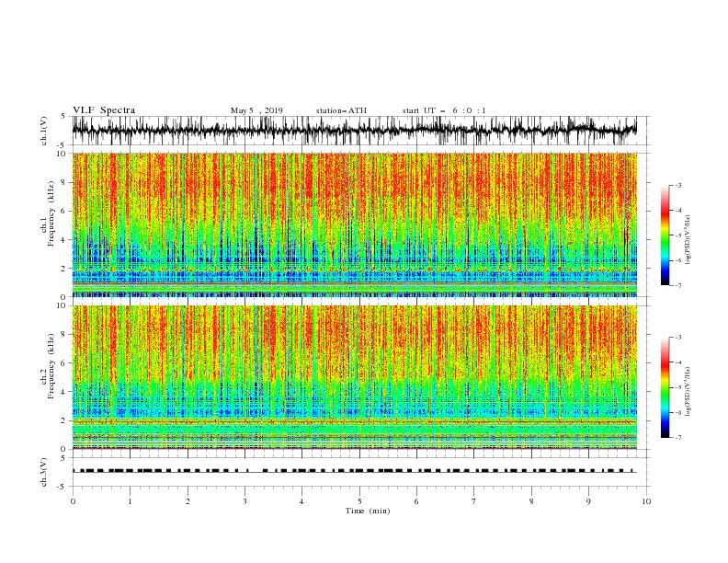Click the "station=ATH" header label
Screen dimensions: 728x563
point(341,110)
